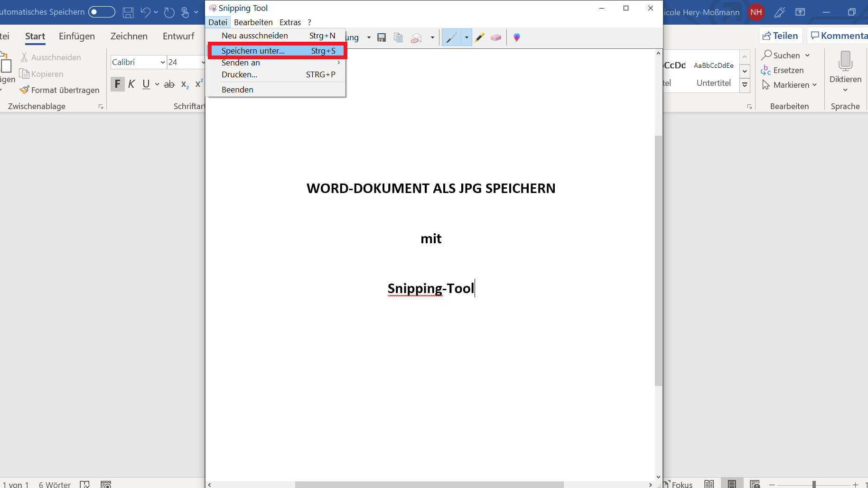Image resolution: width=868 pixels, height=488 pixels.
Task: Open the Calibri font name dropdown
Action: pos(163,62)
